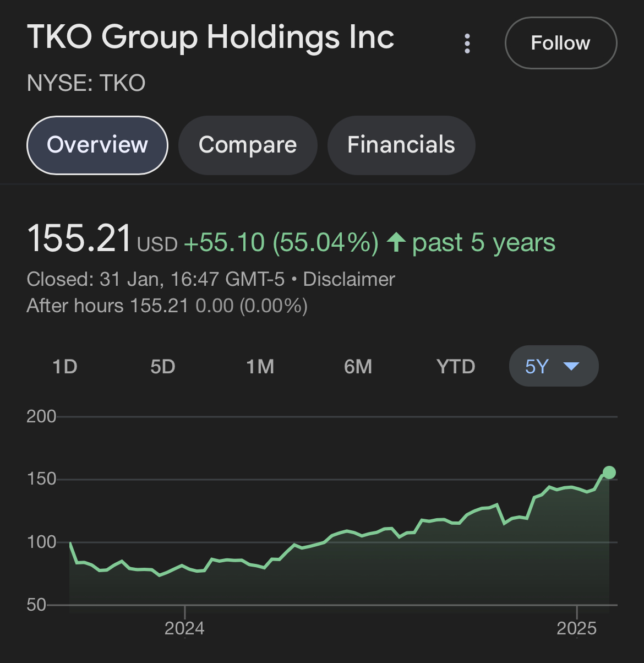The height and width of the screenshot is (663, 644).
Task: Open the Financials tab
Action: 401,145
